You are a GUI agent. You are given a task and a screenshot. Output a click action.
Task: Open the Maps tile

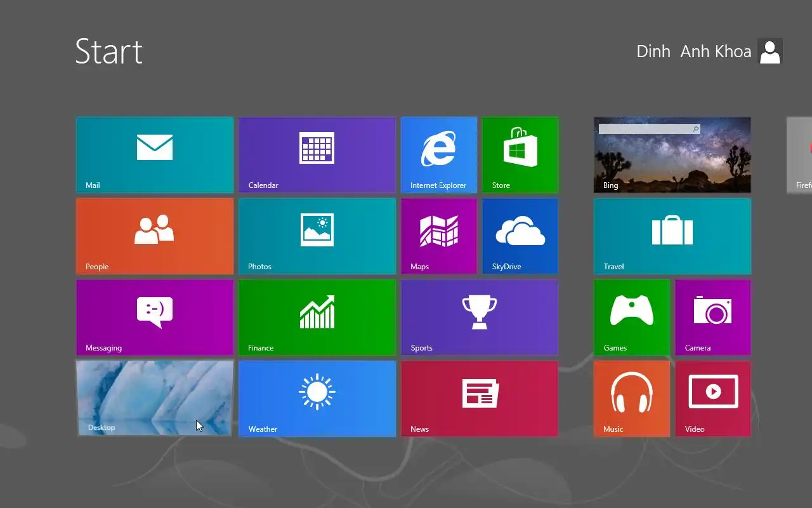pyautogui.click(x=439, y=236)
